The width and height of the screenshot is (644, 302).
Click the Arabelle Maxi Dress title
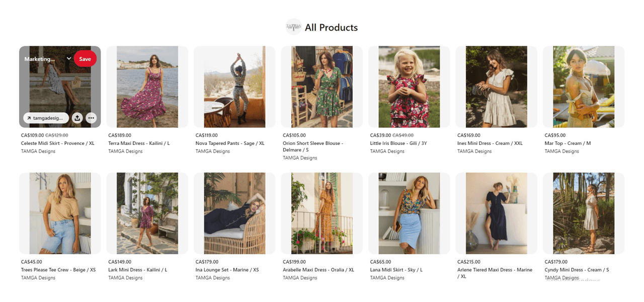click(318, 270)
